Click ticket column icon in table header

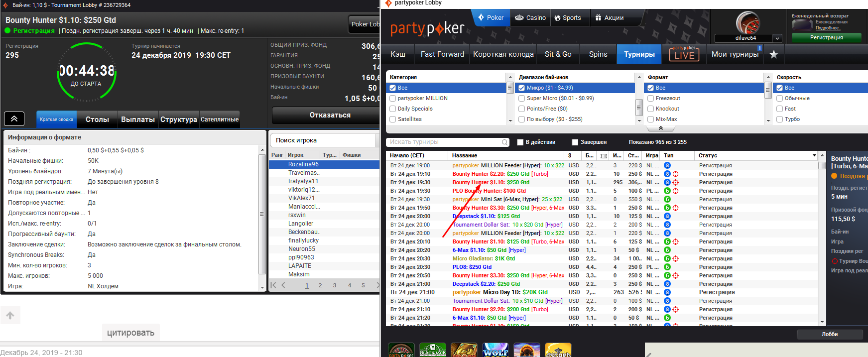[604, 156]
